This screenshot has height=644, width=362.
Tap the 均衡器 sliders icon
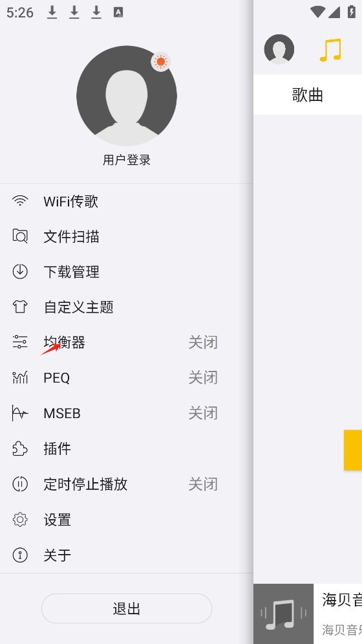coord(19,342)
